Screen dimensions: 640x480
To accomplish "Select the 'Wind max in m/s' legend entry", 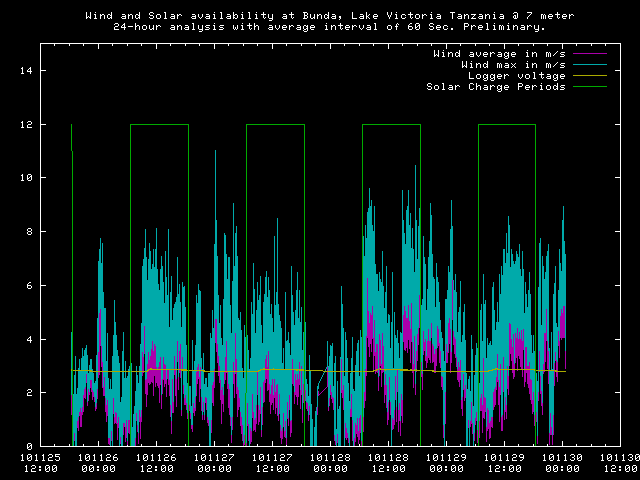I will [511, 64].
